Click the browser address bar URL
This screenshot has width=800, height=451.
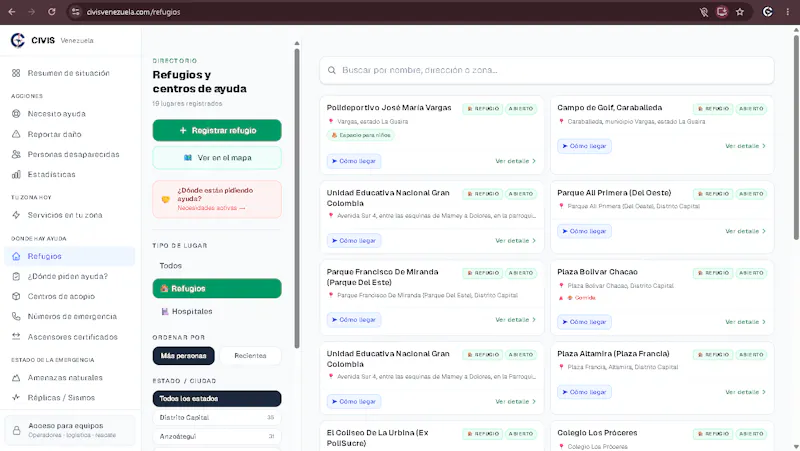point(133,12)
